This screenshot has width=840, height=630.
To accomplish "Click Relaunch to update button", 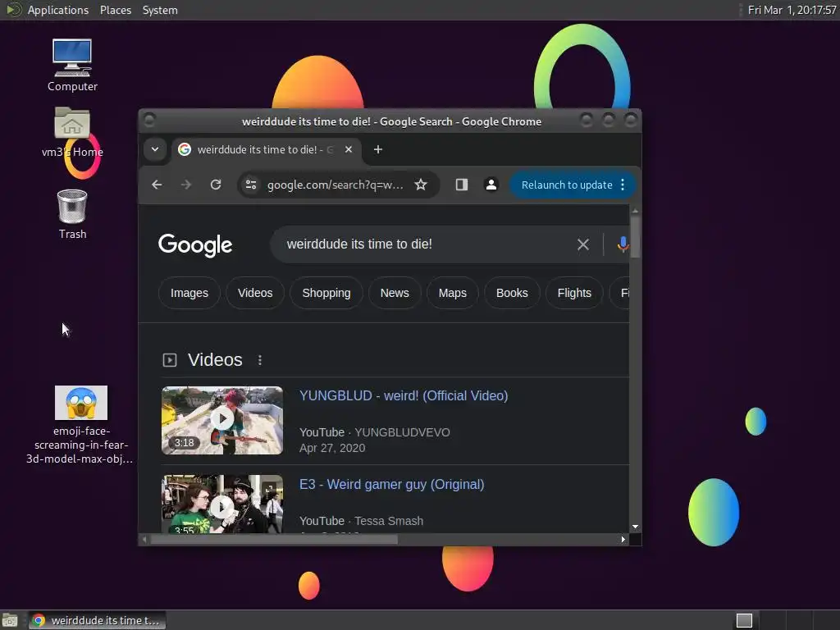I will click(x=567, y=185).
